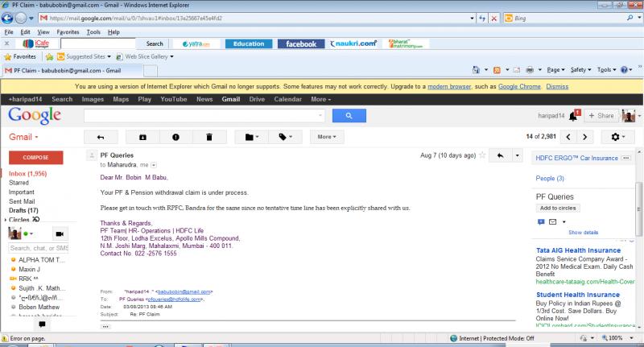Click the Bing search magnifier icon

tap(630, 18)
